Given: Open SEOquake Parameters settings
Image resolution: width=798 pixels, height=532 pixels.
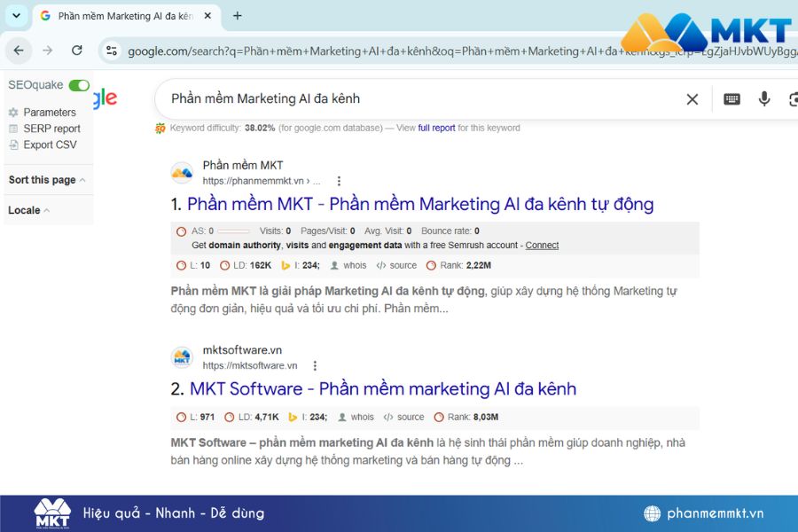Looking at the screenshot, I should pos(50,112).
